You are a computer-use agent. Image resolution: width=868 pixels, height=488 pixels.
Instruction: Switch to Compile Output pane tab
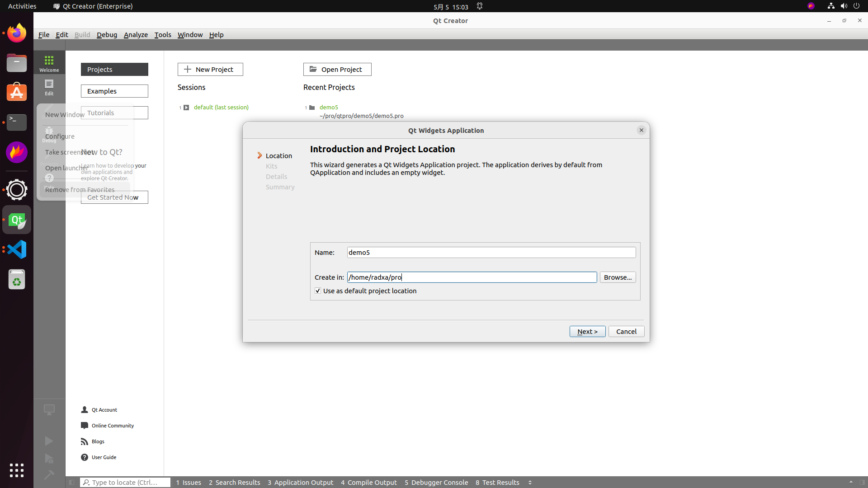click(369, 483)
